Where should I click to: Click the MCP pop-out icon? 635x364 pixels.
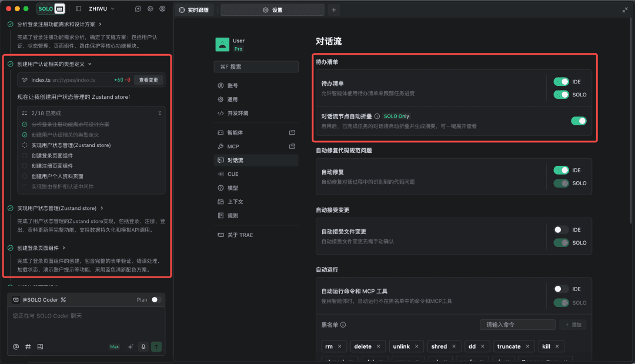[292, 146]
